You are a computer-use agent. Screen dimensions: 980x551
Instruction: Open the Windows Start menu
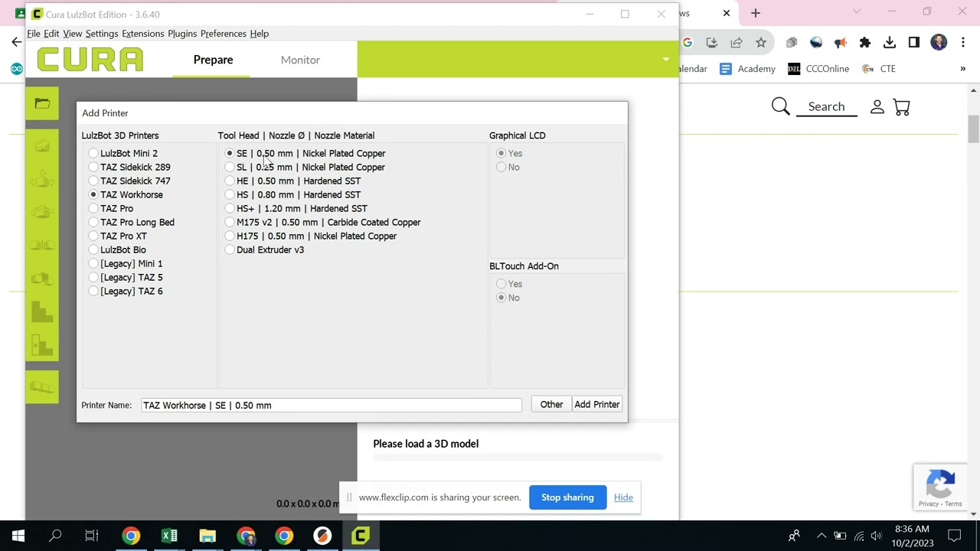[x=18, y=536]
